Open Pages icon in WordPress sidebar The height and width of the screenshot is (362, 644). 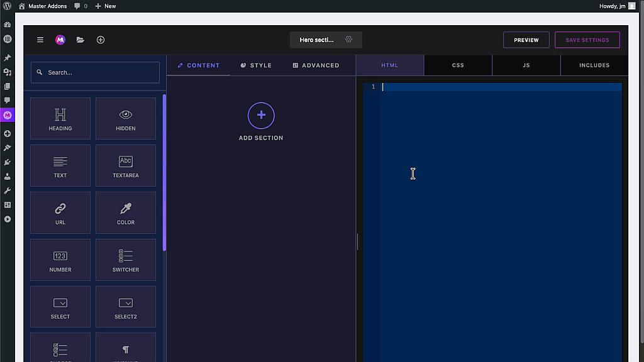tap(8, 86)
